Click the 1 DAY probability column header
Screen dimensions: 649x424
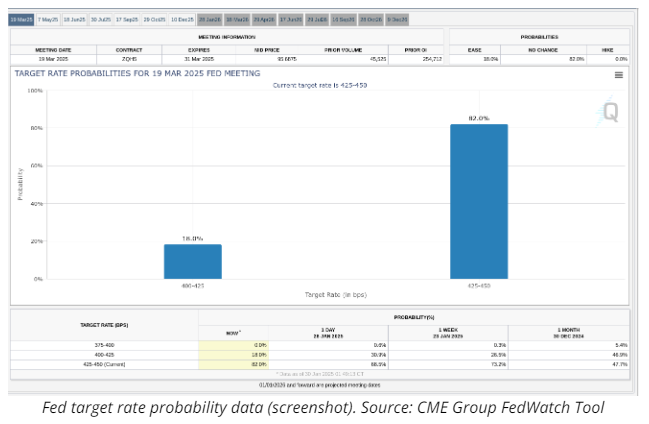click(x=329, y=330)
